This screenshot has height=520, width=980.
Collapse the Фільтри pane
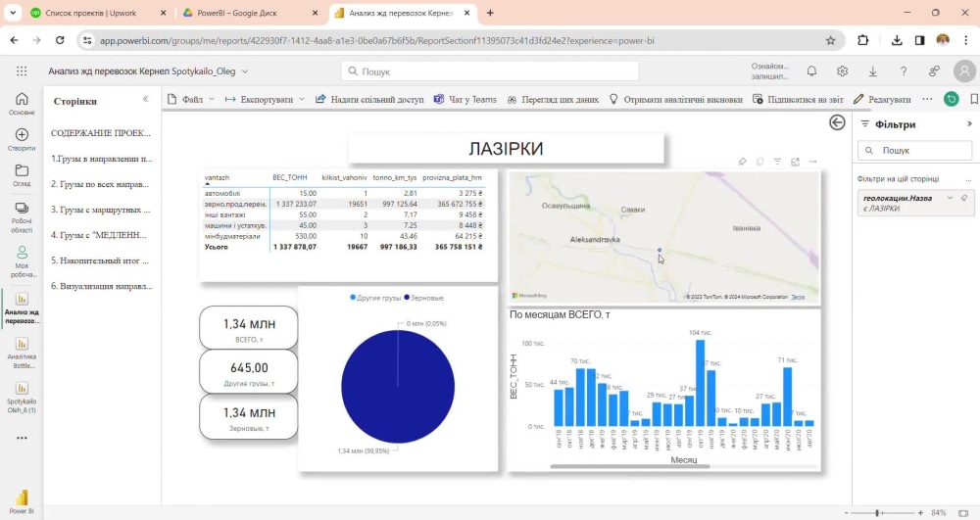coord(969,123)
